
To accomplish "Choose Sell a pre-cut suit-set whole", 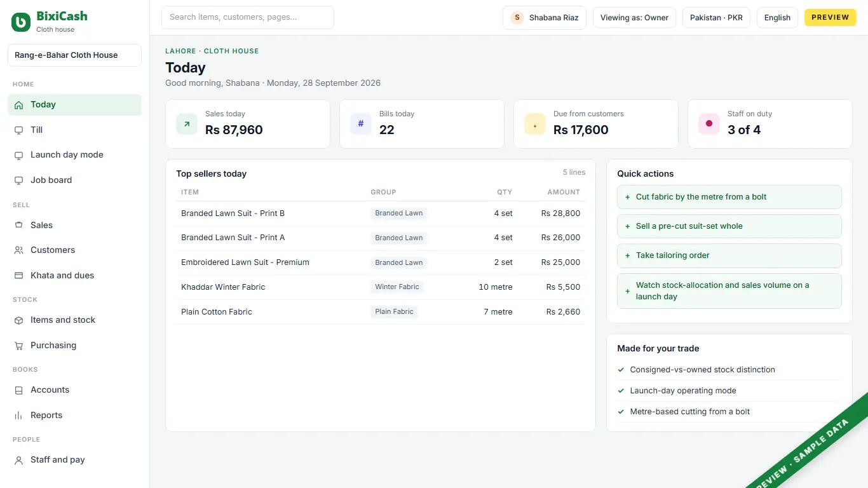I will 729,226.
